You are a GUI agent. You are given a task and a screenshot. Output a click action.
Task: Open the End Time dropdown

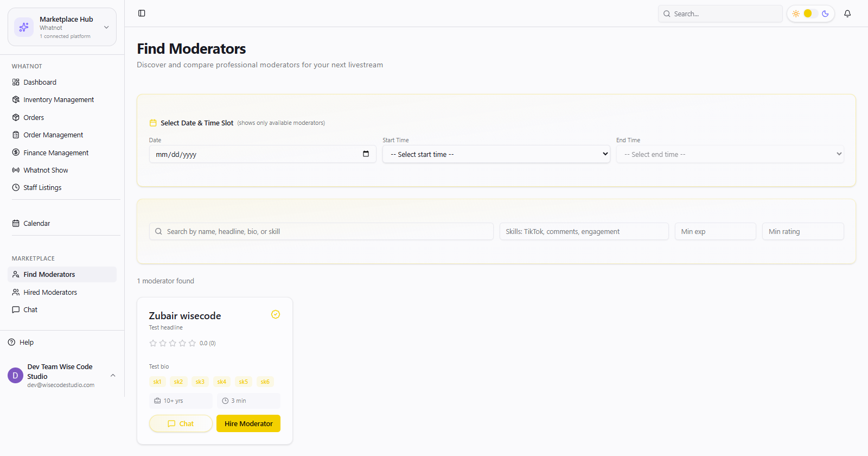pos(730,154)
